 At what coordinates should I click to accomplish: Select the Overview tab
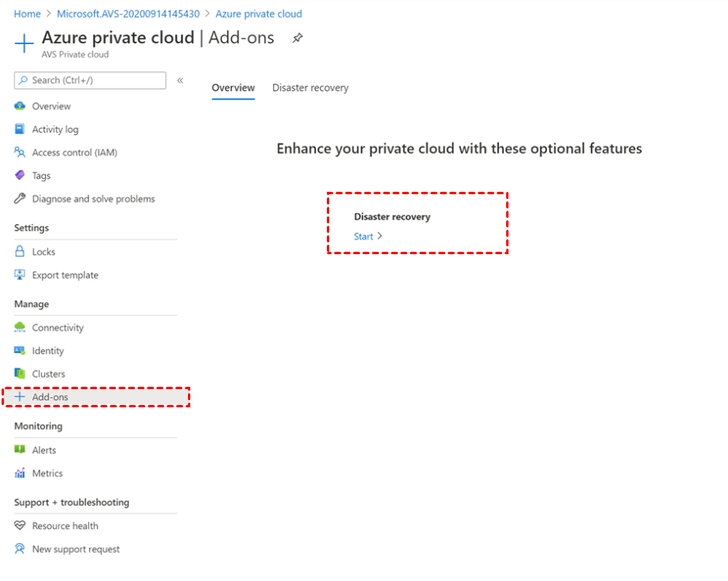(233, 88)
